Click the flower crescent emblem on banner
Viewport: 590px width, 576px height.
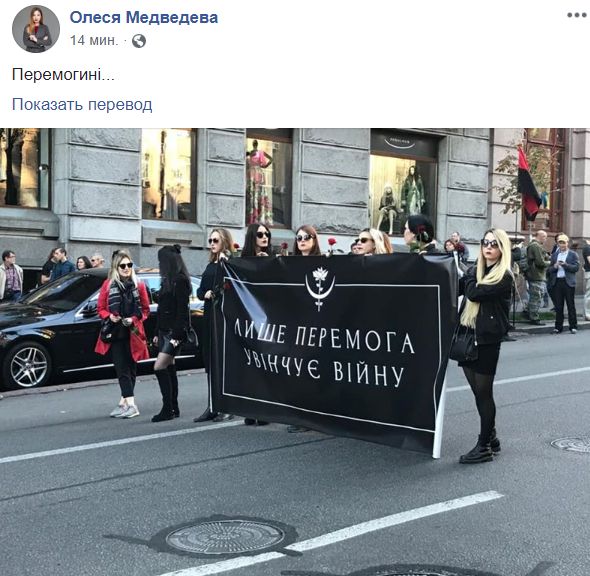(320, 288)
